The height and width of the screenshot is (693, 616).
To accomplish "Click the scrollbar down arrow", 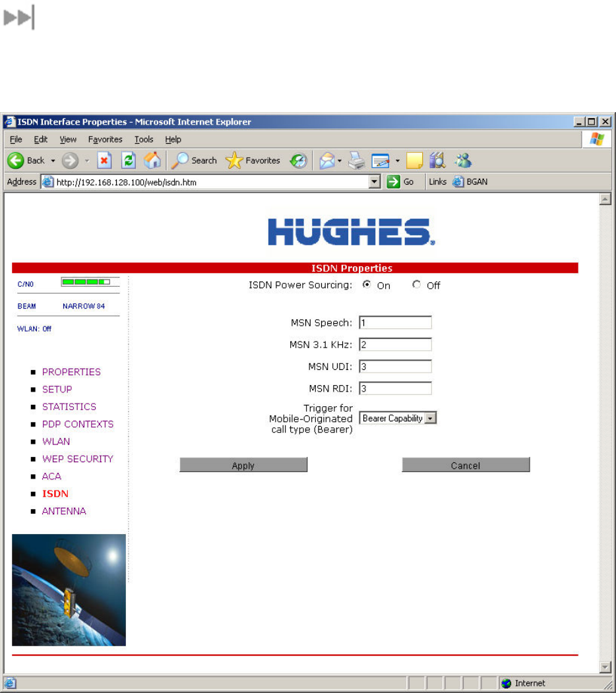I will [605, 667].
